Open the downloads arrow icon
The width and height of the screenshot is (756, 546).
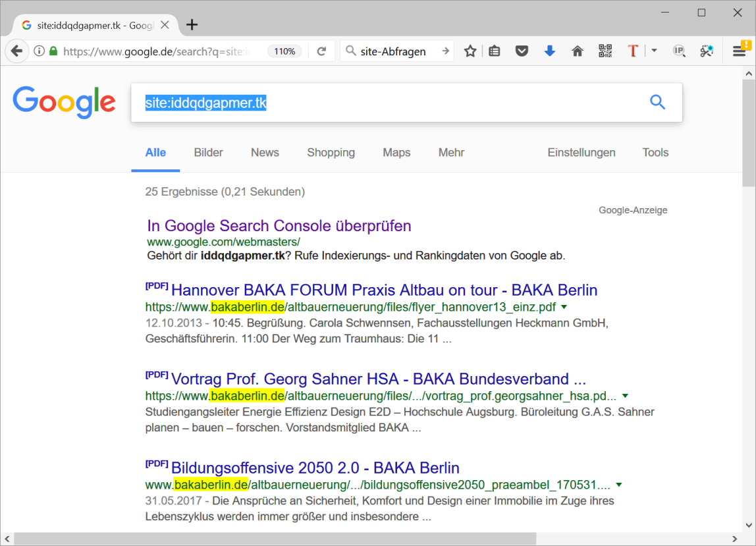pyautogui.click(x=550, y=51)
